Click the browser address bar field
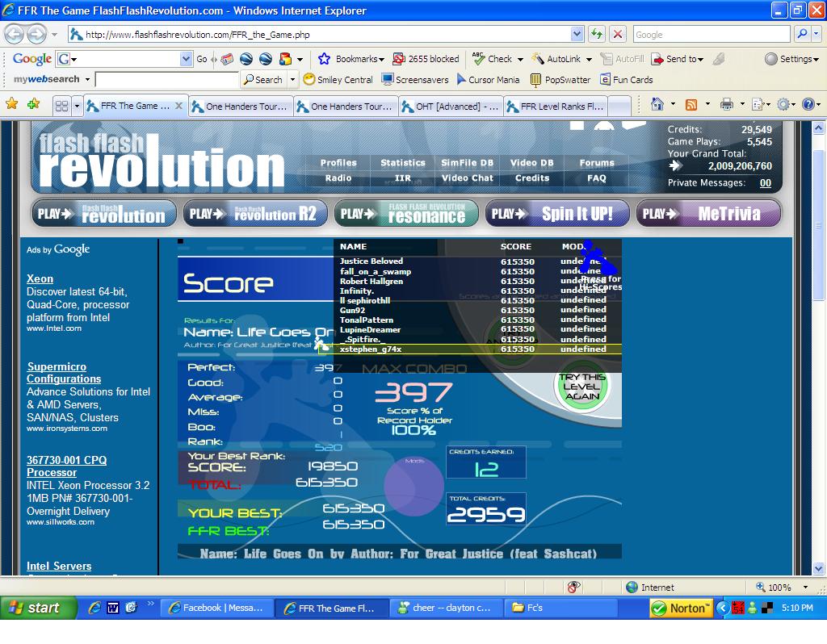Viewport: 827px width, 644px height. (x=327, y=35)
